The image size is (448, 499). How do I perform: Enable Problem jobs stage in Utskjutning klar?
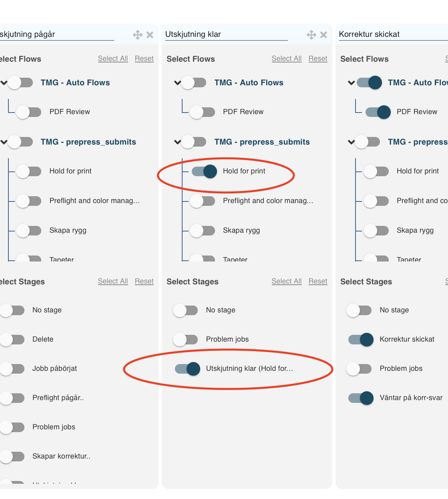coord(185,340)
